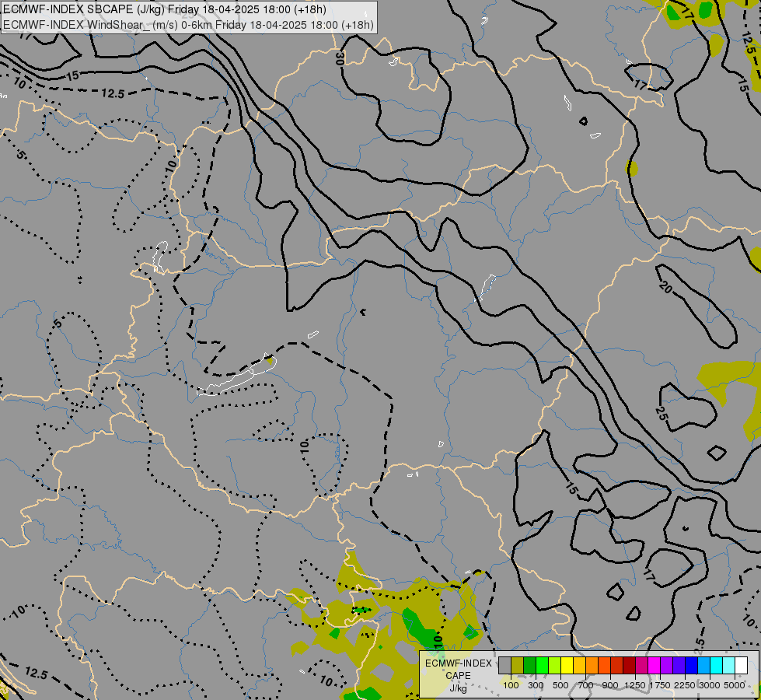Image resolution: width=761 pixels, height=700 pixels.
Task: Pick the lime yellow-green legend swatch
Action: pyautogui.click(x=555, y=666)
